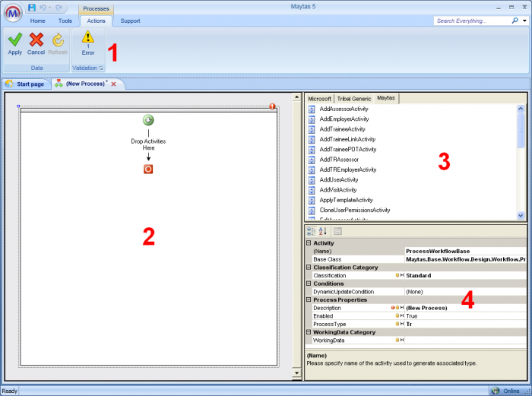Open the validation Error warning icon
Screen dimensions: 532x396
coord(88,37)
